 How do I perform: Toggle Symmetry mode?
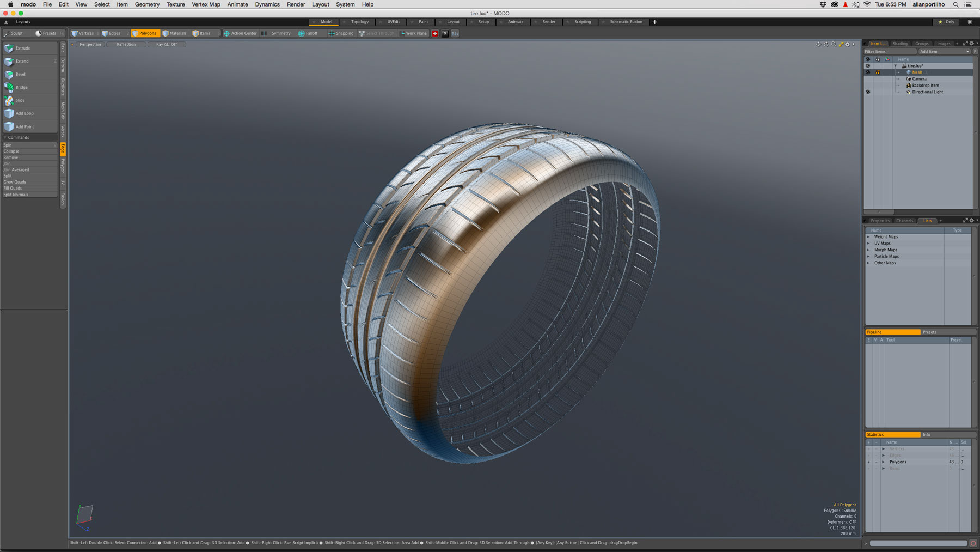click(280, 33)
